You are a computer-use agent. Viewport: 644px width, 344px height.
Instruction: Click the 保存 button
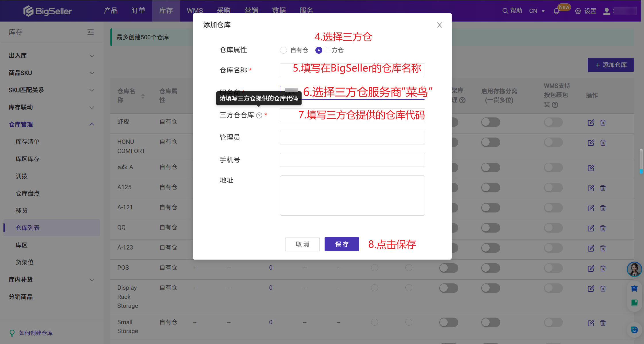[342, 244]
